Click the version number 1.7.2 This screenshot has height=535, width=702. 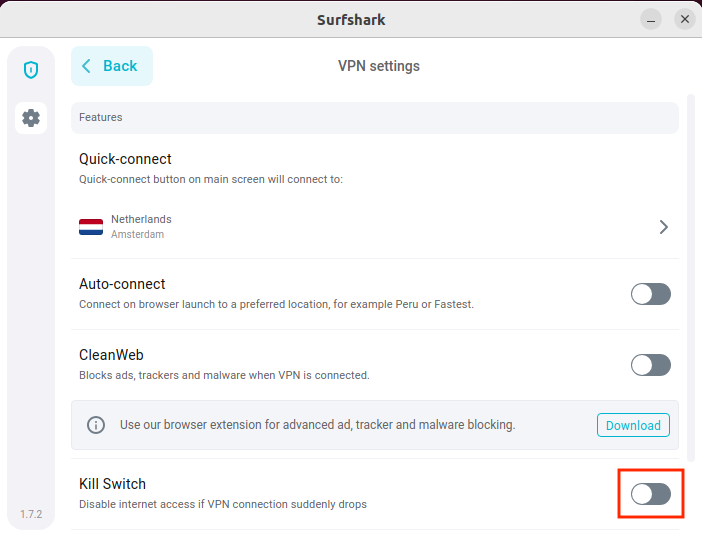click(31, 514)
